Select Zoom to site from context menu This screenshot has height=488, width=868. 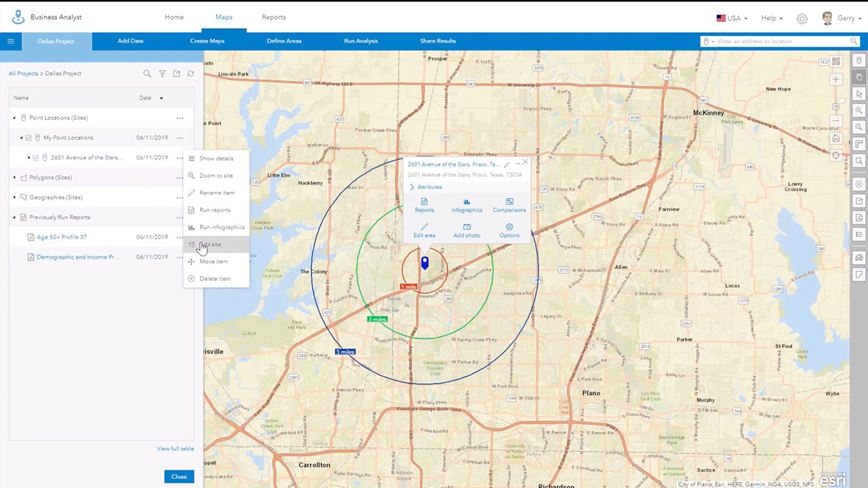[x=216, y=176]
